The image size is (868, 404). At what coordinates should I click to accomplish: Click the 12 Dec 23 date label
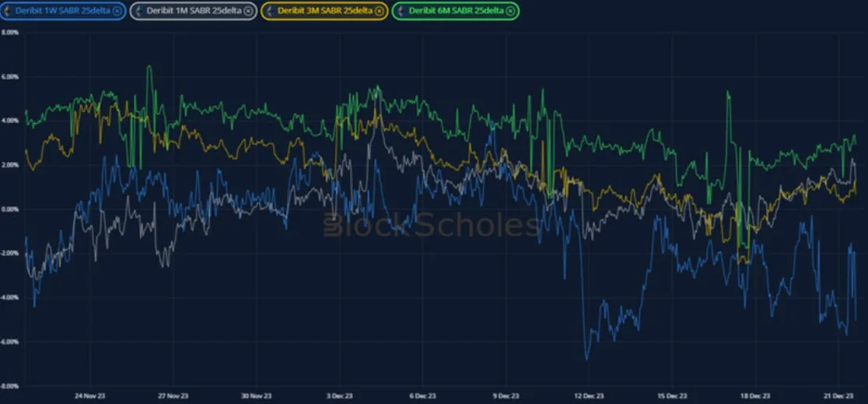click(x=589, y=396)
